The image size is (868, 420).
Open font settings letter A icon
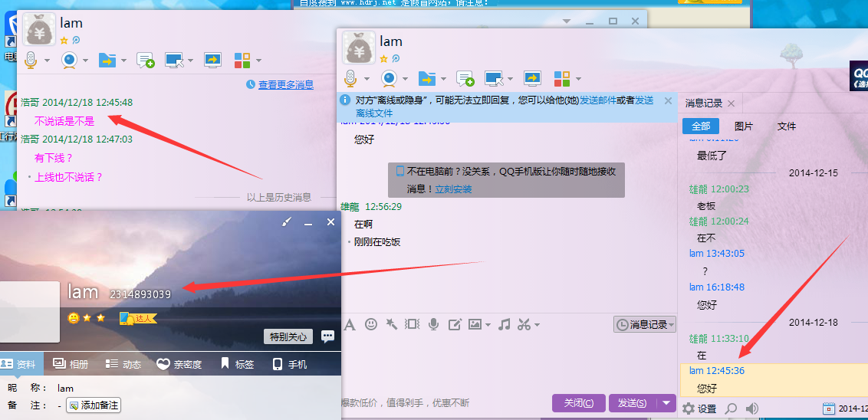[x=350, y=324]
